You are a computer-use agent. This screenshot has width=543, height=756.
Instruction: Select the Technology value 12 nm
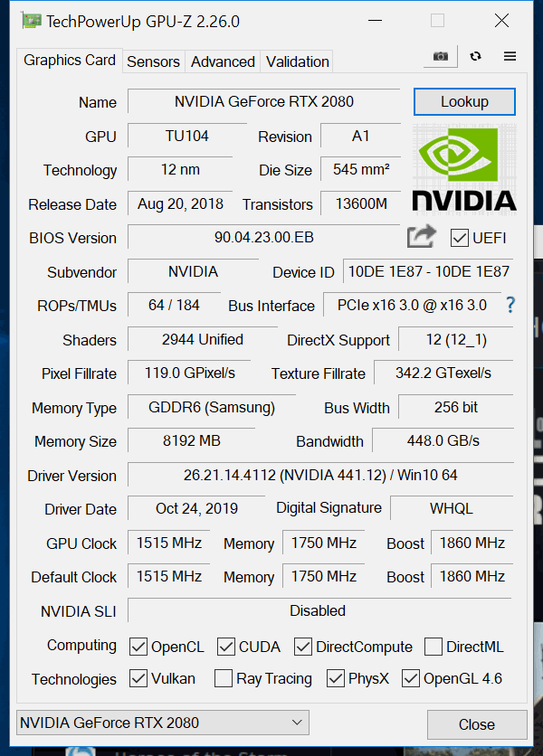pyautogui.click(x=180, y=169)
